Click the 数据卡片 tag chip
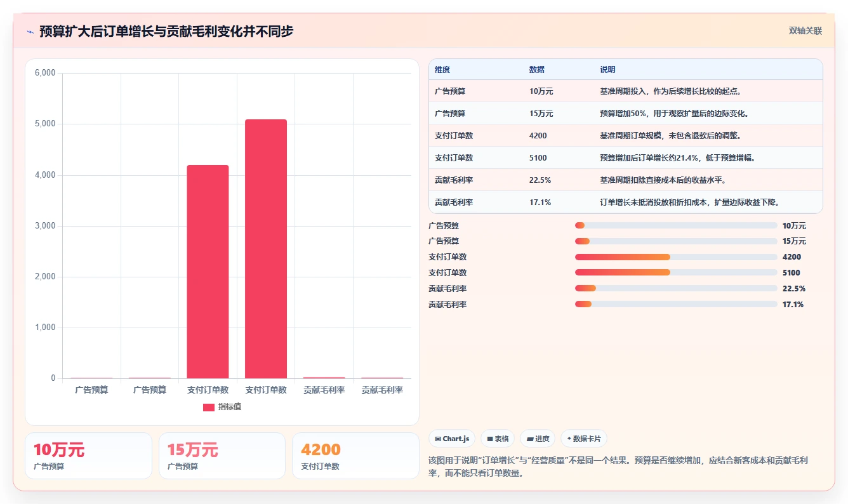Image resolution: width=848 pixels, height=504 pixels. tap(584, 439)
